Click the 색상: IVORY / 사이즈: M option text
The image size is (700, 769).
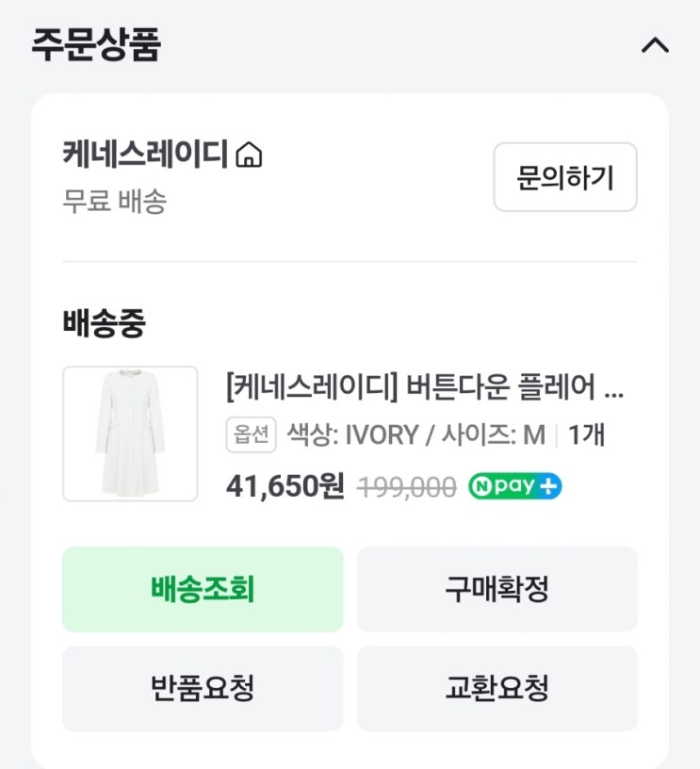tap(415, 434)
